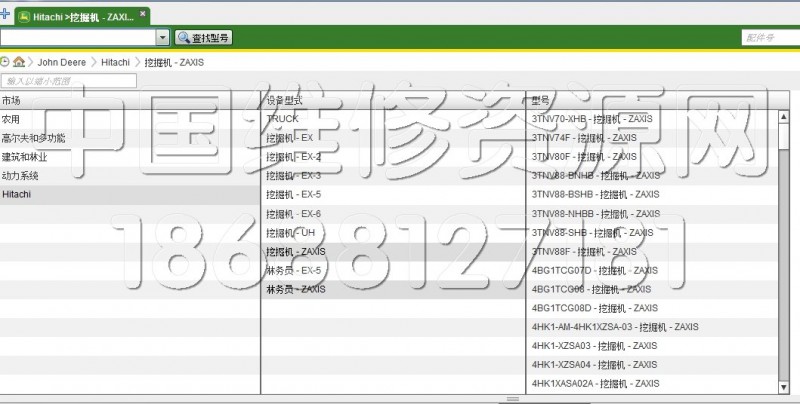800x404 pixels.
Task: Go to home via house icon
Action: [19, 62]
